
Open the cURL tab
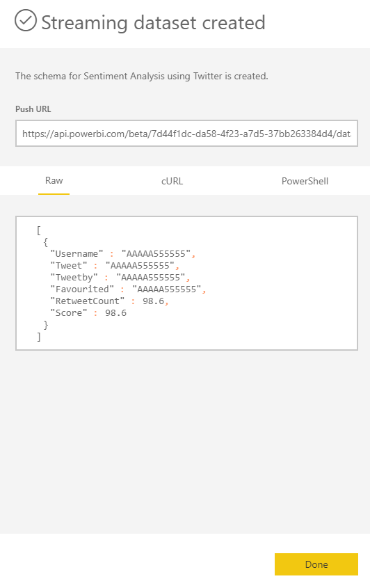click(172, 181)
